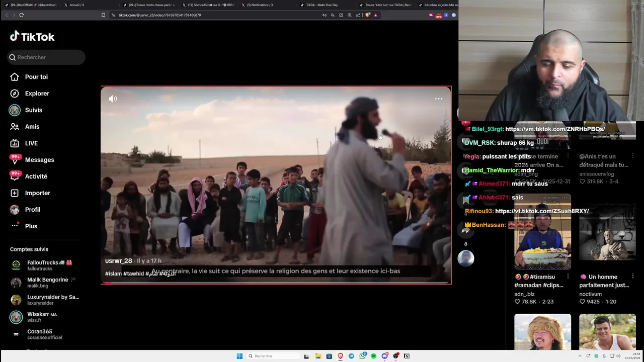Reload the page with the refresh icon
644x362 pixels.
pos(22,15)
